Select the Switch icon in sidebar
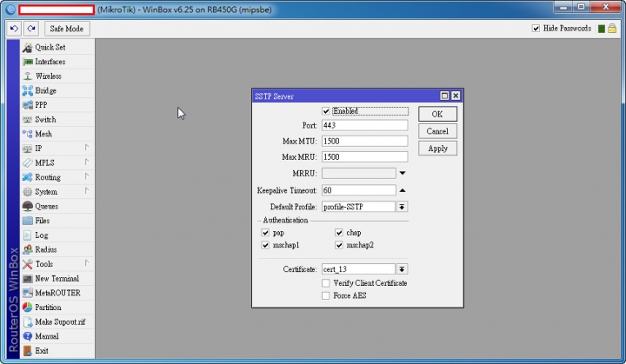This screenshot has height=364, width=626. click(x=28, y=119)
